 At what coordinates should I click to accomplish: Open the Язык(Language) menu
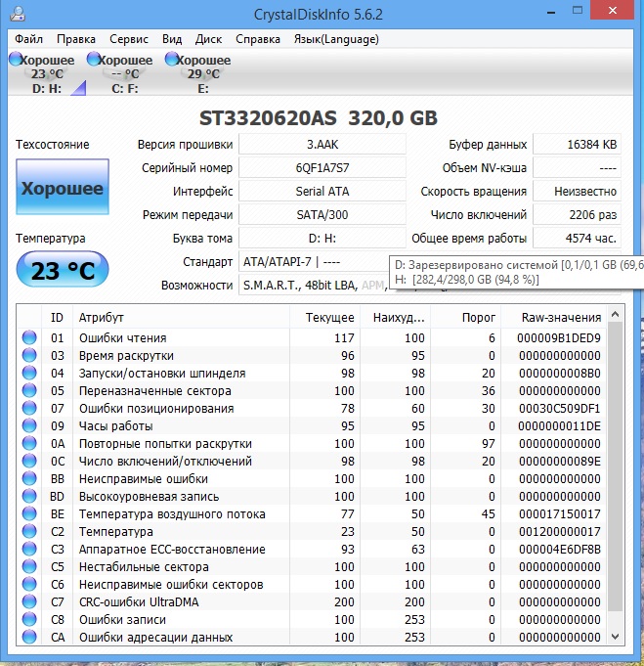pos(336,39)
